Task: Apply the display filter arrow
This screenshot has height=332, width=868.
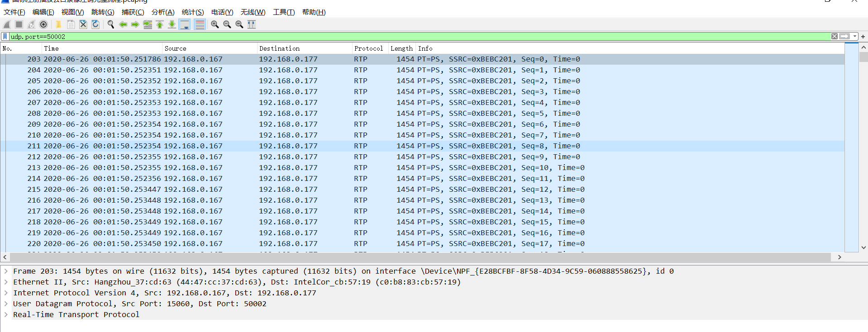Action: click(x=844, y=36)
